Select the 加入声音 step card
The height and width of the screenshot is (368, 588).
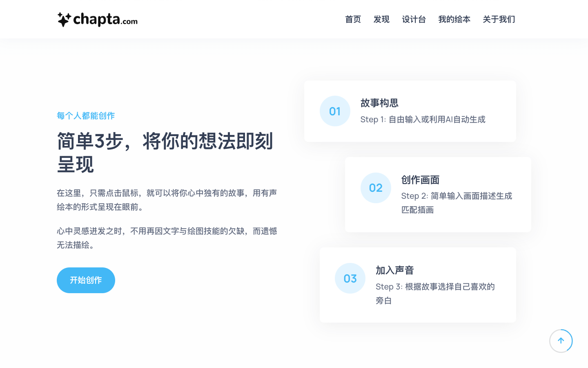click(418, 285)
